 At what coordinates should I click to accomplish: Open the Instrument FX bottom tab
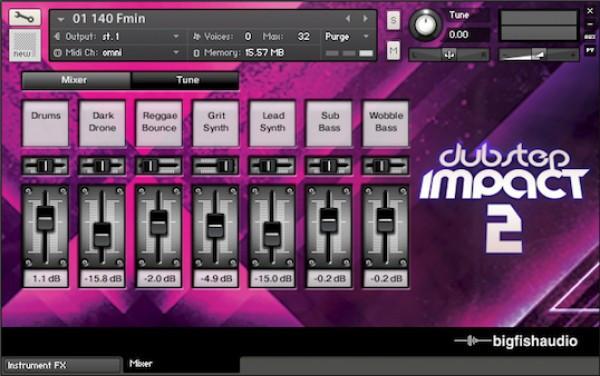(61, 365)
